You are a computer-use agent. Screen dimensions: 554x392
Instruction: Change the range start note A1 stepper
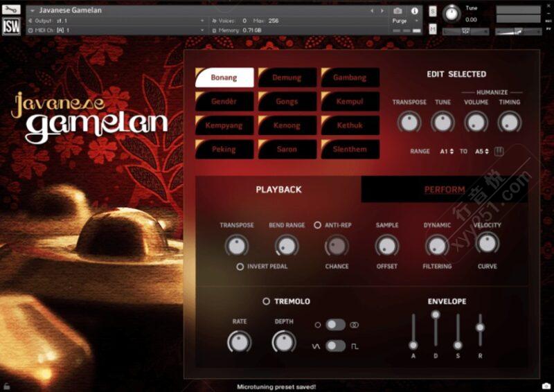[452, 151]
